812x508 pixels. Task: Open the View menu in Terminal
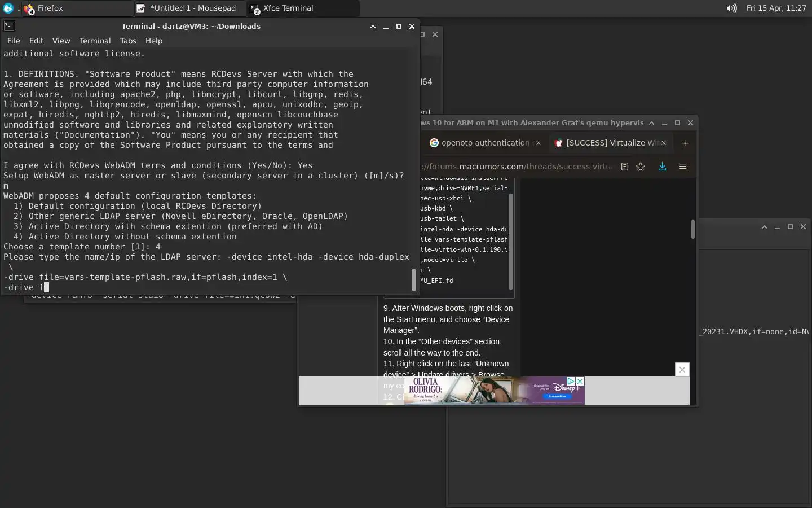[61, 41]
